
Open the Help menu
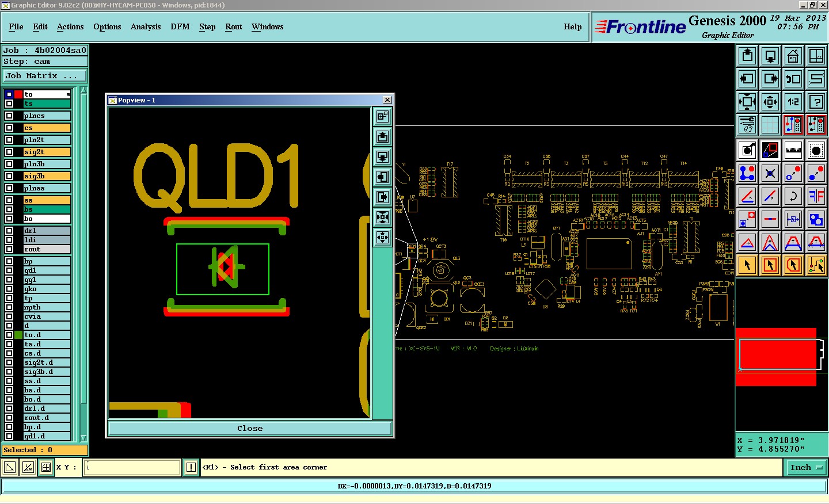pyautogui.click(x=573, y=26)
